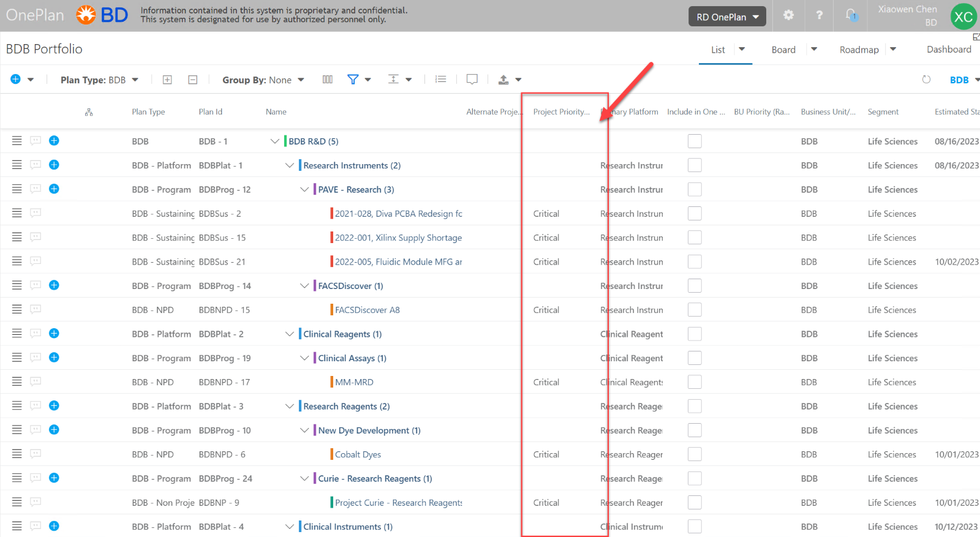This screenshot has height=537, width=980.
Task: Collapse Research Instruments (2) node
Action: click(290, 165)
